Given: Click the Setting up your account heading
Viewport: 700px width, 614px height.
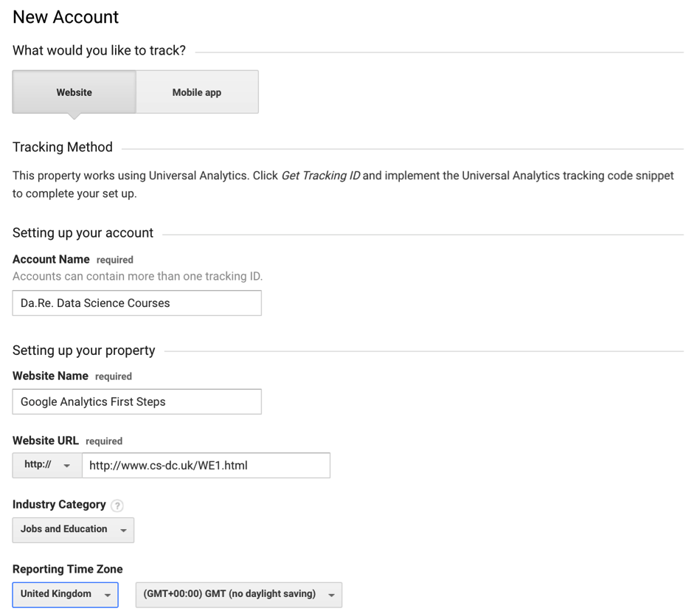Looking at the screenshot, I should pyautogui.click(x=83, y=233).
